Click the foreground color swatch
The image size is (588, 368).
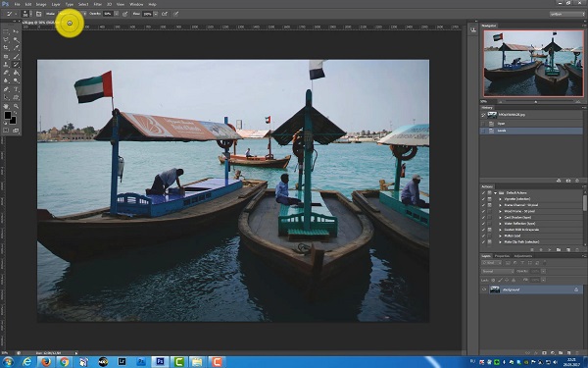[x=8, y=115]
